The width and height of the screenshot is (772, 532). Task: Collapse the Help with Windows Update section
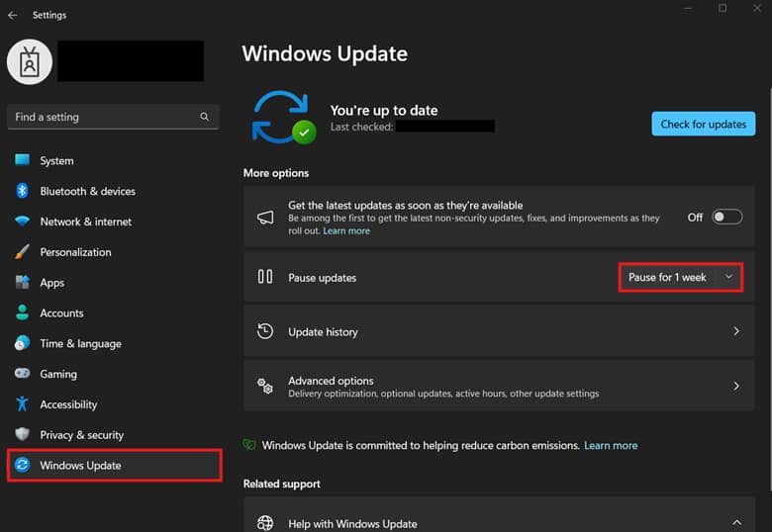(736, 522)
